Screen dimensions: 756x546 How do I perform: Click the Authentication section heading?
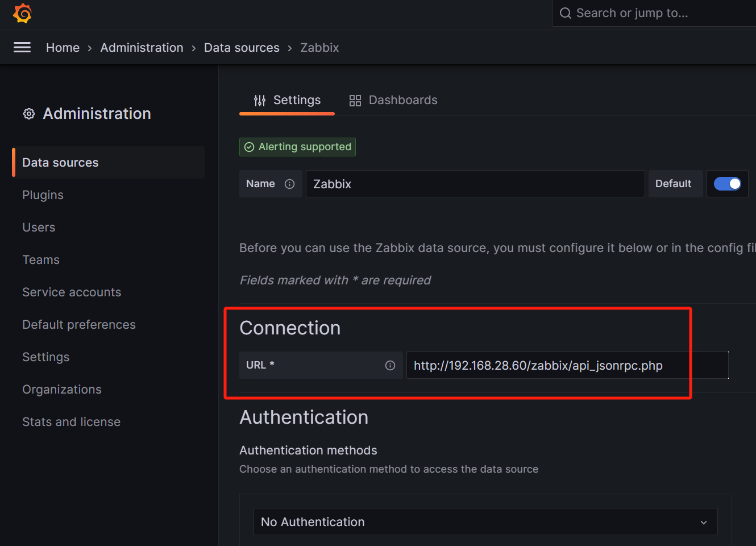coord(304,417)
